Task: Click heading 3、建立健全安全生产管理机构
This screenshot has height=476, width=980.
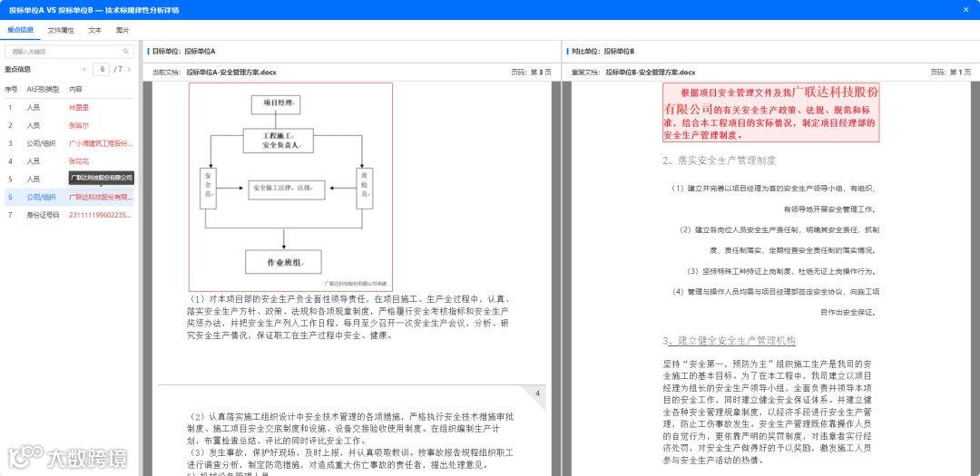Action: (729, 340)
